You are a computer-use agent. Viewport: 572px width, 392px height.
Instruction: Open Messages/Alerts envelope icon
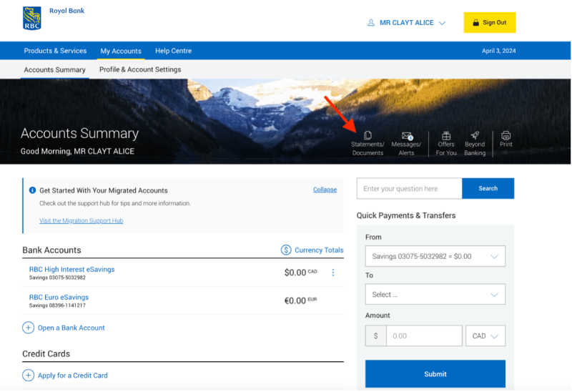407,135
